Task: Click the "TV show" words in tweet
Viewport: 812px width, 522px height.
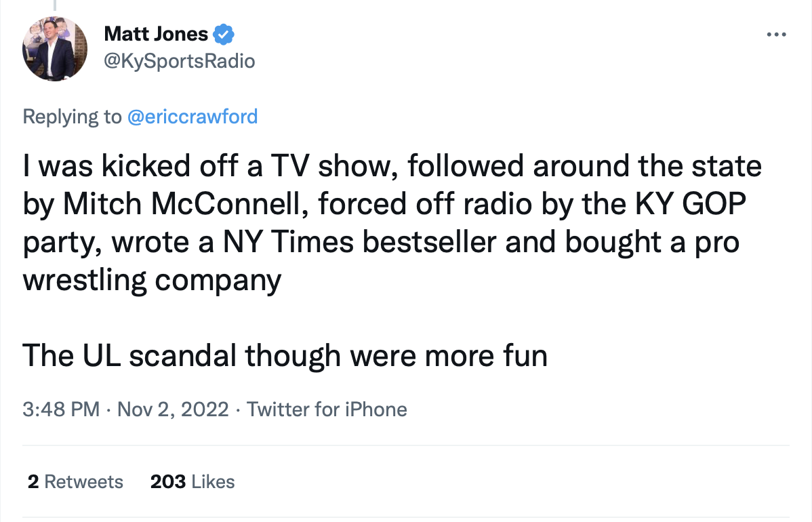Action: point(334,165)
